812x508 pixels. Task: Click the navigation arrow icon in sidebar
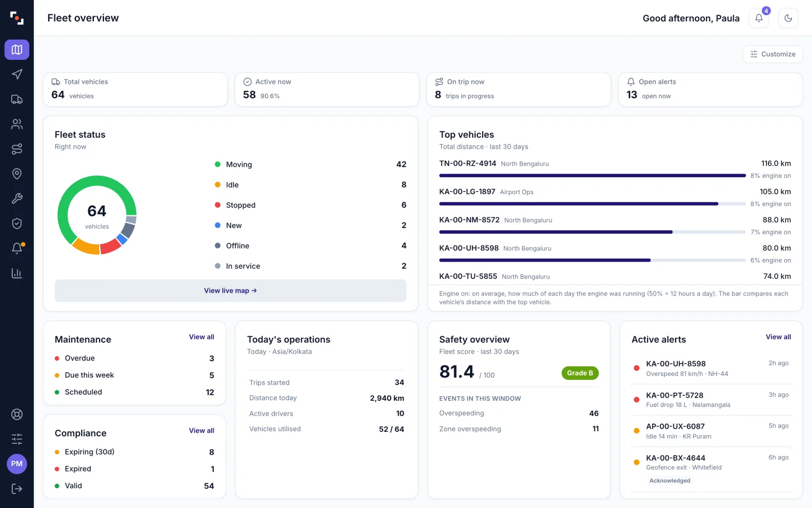tap(17, 75)
